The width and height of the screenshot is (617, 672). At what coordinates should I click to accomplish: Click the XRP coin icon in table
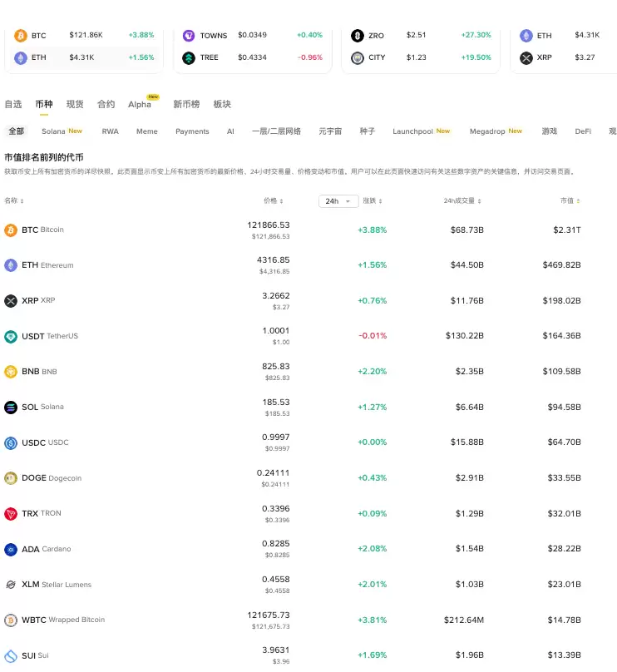(x=11, y=301)
